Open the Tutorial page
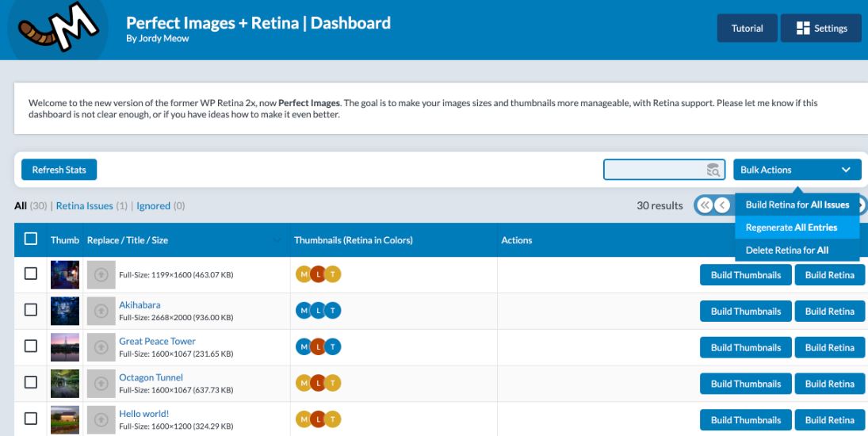The width and height of the screenshot is (868, 436). click(x=747, y=29)
